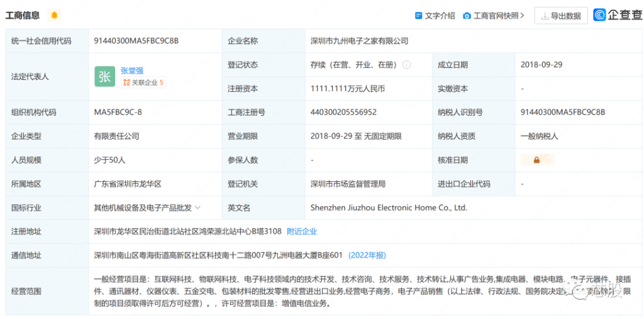Click company type 有限责任公司
This screenshot has height=319, width=644.
click(116, 136)
